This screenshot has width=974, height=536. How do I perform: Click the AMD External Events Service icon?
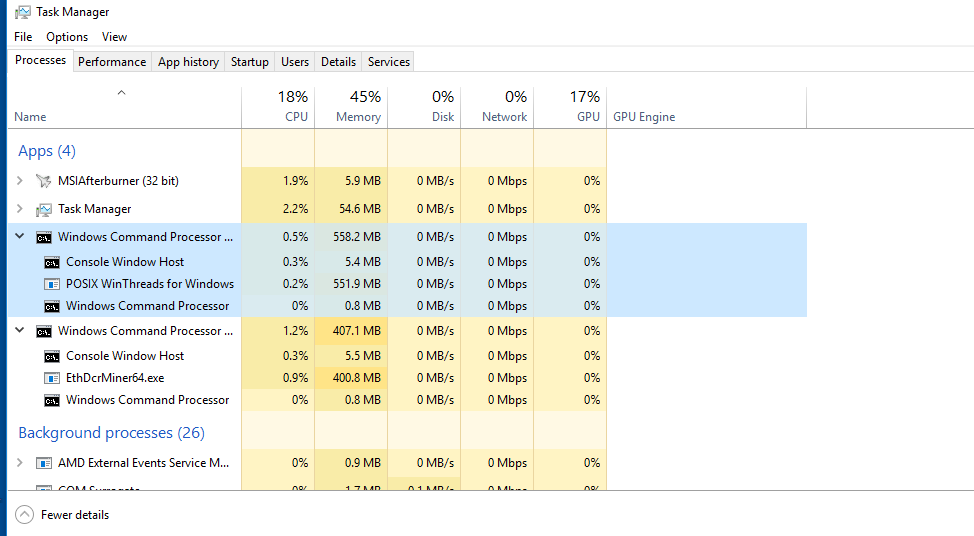click(43, 463)
